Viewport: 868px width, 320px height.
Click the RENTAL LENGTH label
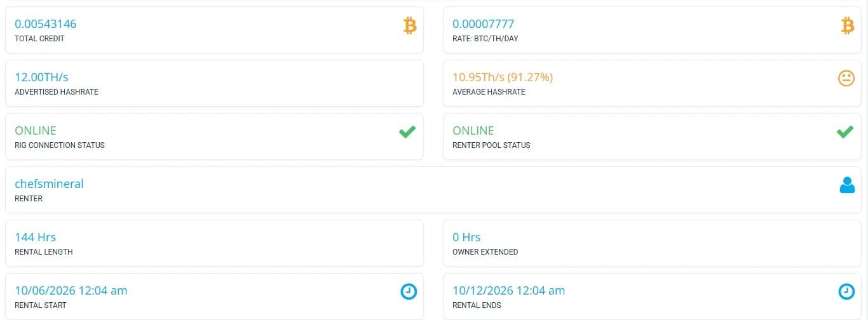point(44,251)
